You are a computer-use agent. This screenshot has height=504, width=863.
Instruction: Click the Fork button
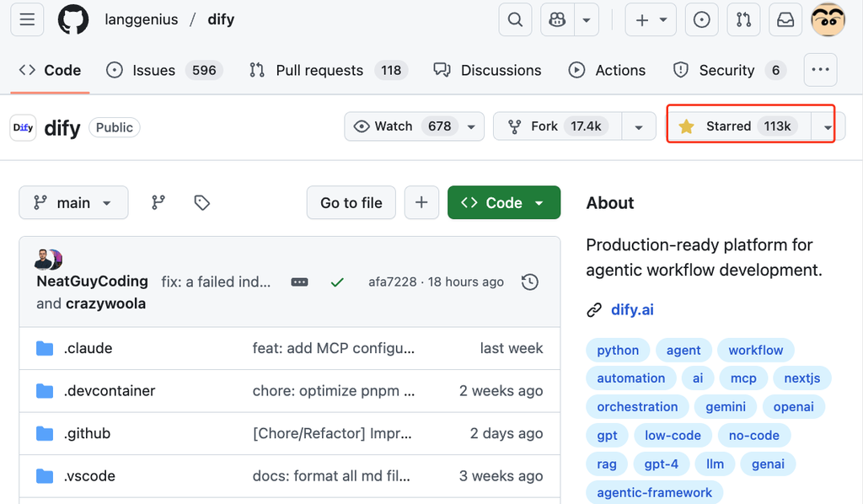pos(558,126)
